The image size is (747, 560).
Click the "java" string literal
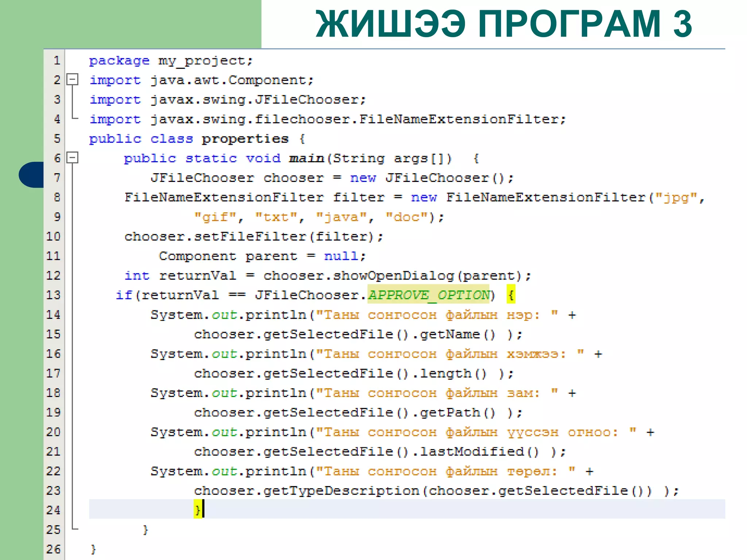pos(341,217)
